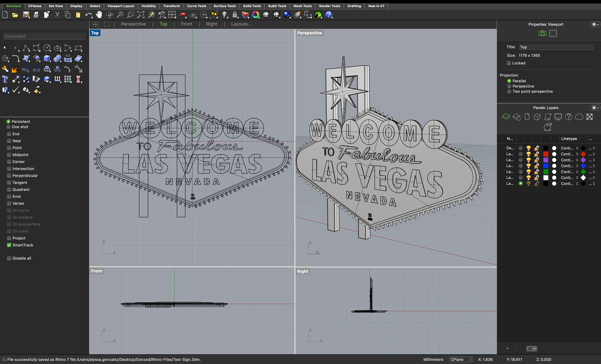
Task: Click the blue render sphere icon
Action: click(x=287, y=15)
